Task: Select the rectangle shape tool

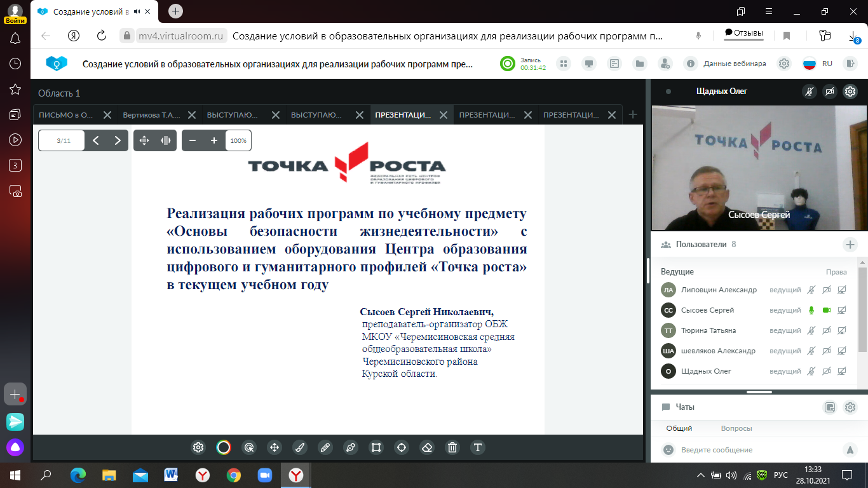Action: click(376, 447)
